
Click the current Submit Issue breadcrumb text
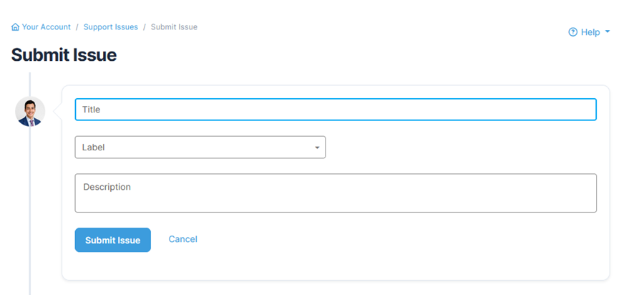click(x=174, y=27)
